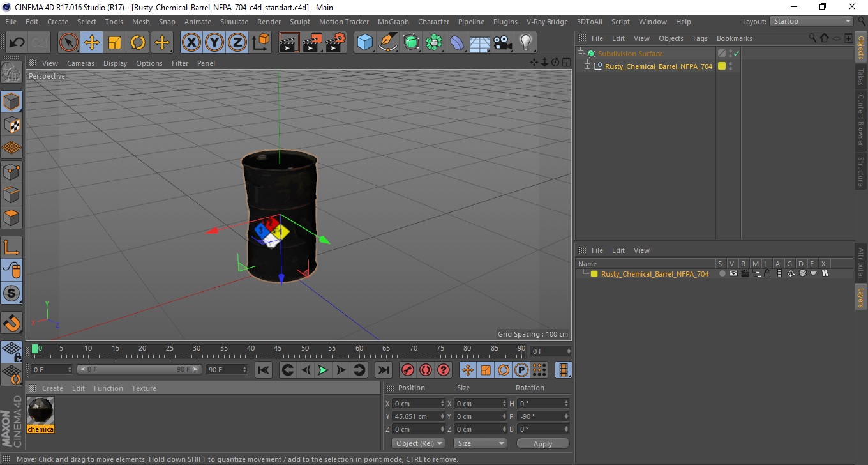Screen dimensions: 868x465
Task: Open the Spline pen tool
Action: (388, 43)
